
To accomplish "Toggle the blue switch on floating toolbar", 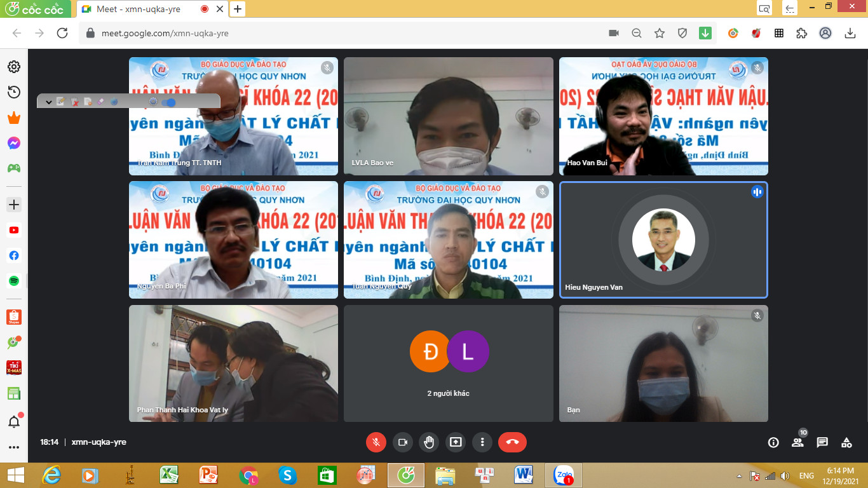I will click(x=169, y=102).
